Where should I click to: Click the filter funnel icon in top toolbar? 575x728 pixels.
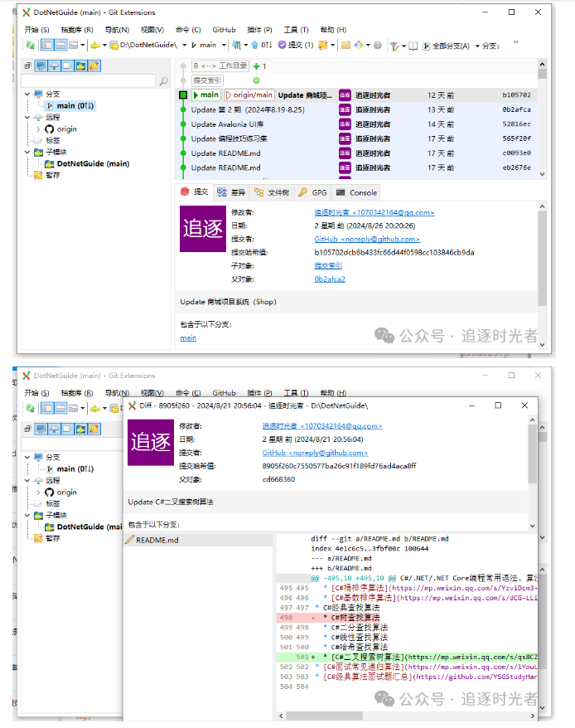click(394, 46)
